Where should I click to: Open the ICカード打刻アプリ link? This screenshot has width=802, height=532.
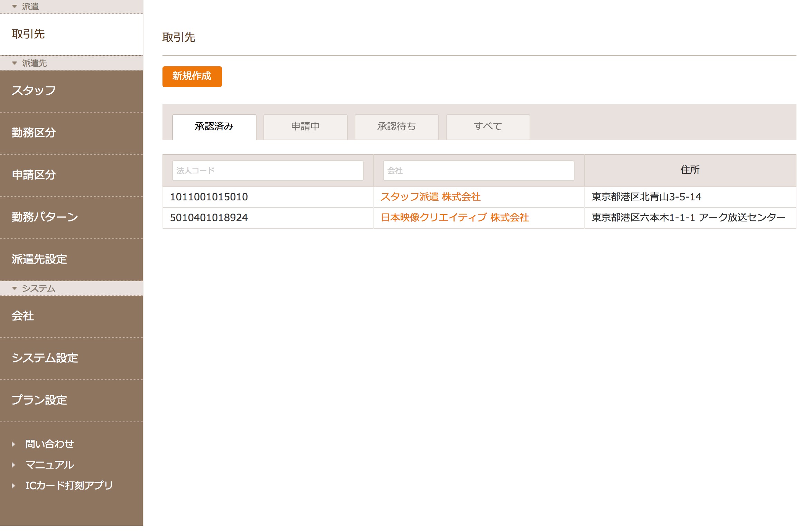(x=69, y=486)
